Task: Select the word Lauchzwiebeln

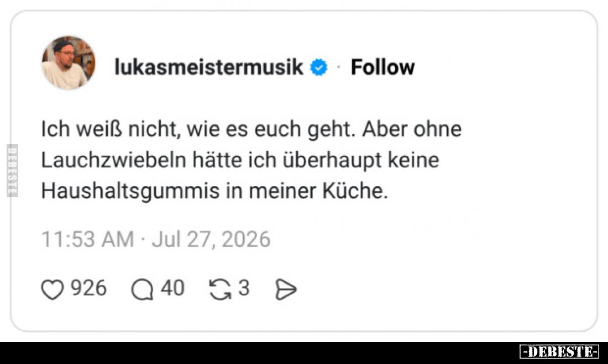Action: (x=114, y=160)
